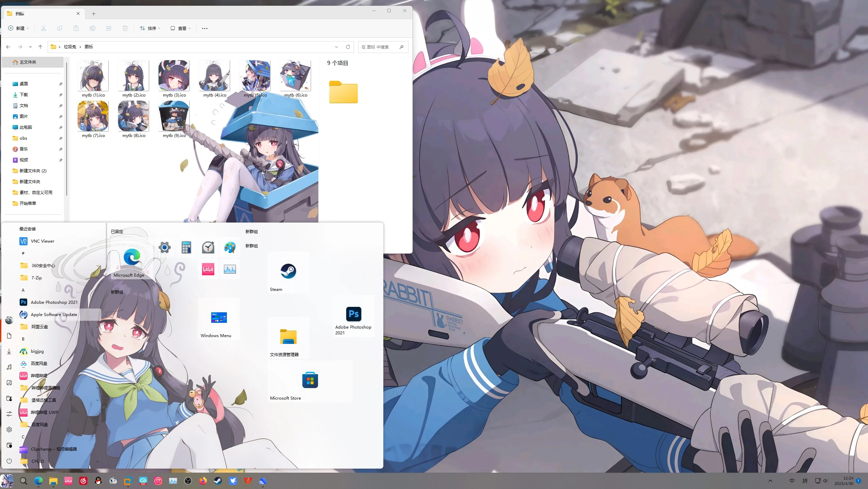This screenshot has width=868, height=489.
Task: Open the Paint palette pinned tile
Action: (230, 247)
